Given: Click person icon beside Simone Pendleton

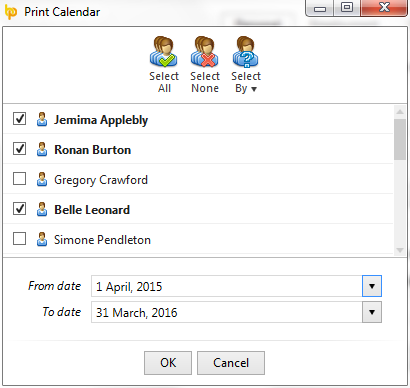Looking at the screenshot, I should [42, 239].
